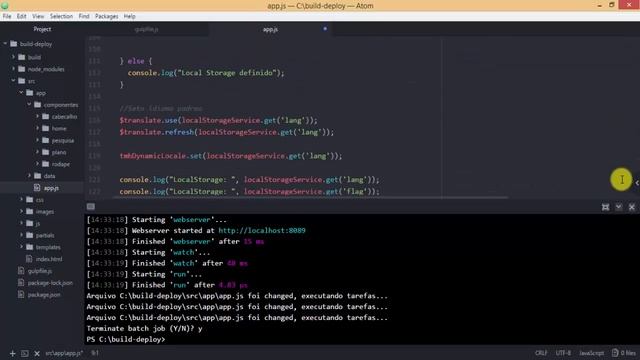This screenshot has height=360, width=640.
Task: Click the $translate.refresh code line
Action: pyautogui.click(x=227, y=132)
